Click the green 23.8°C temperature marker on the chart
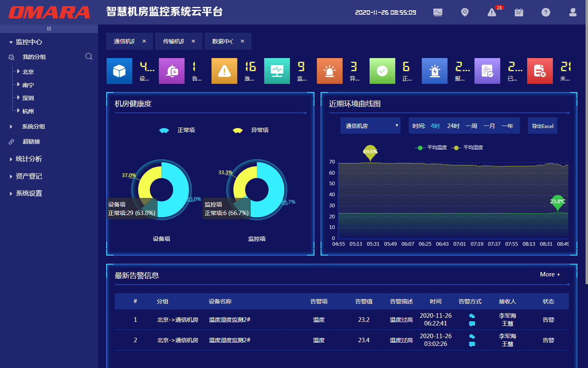588x368 pixels. click(557, 202)
